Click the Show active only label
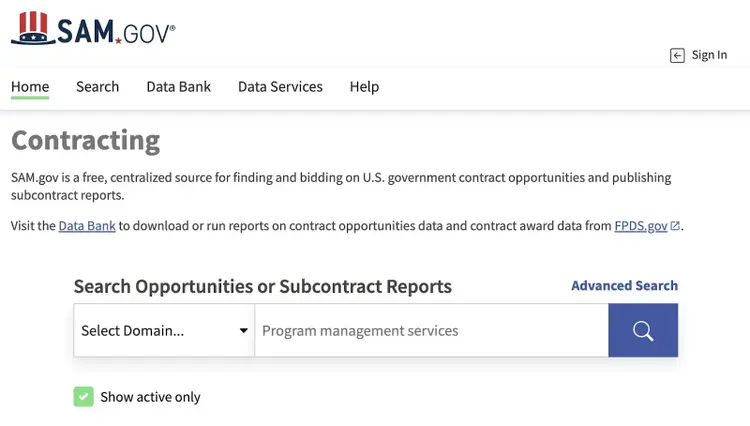Image resolution: width=750 pixels, height=426 pixels. [150, 397]
